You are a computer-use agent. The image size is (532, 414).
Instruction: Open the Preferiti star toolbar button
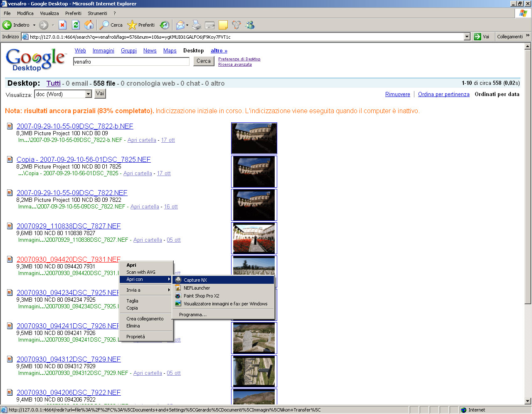141,25
